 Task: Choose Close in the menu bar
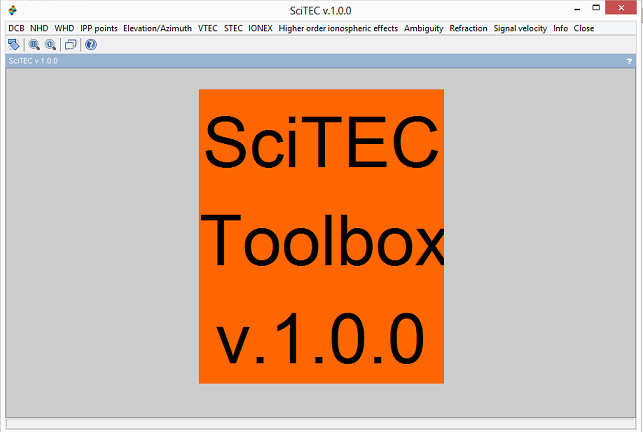[584, 28]
